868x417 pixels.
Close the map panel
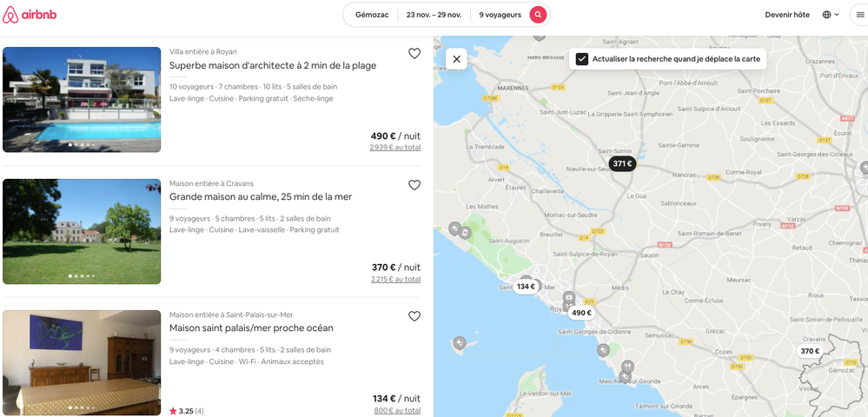click(x=457, y=59)
